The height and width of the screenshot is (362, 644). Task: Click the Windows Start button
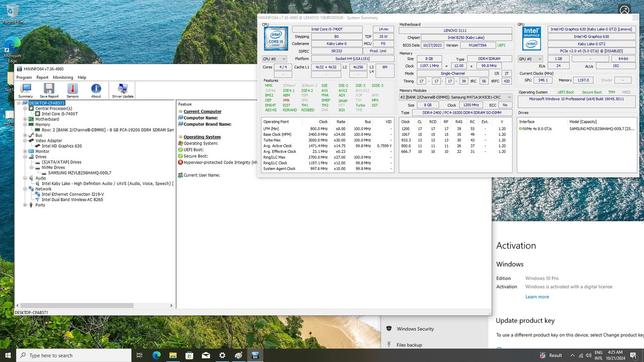[8, 355]
